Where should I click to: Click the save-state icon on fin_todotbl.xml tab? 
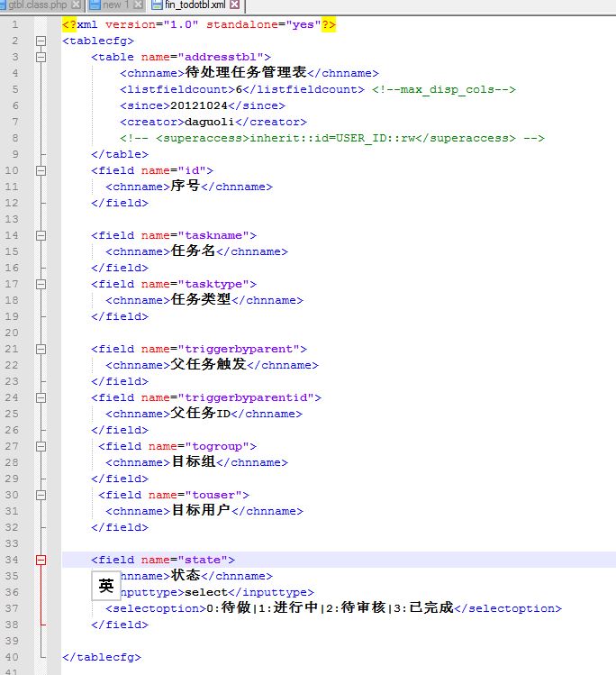click(157, 5)
